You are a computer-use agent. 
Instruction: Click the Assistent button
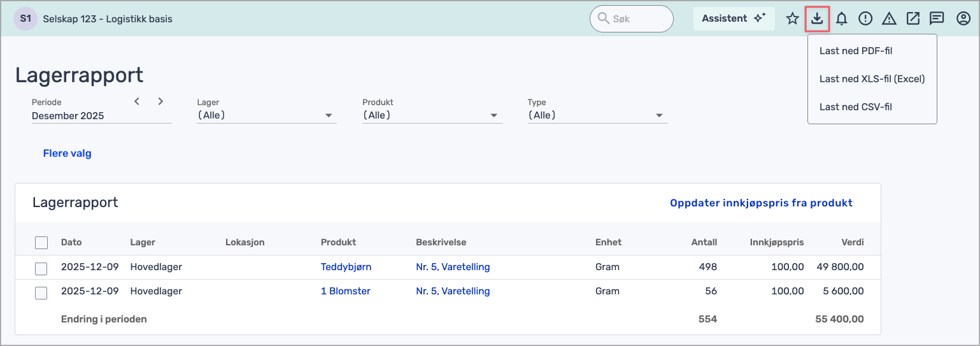tap(734, 19)
